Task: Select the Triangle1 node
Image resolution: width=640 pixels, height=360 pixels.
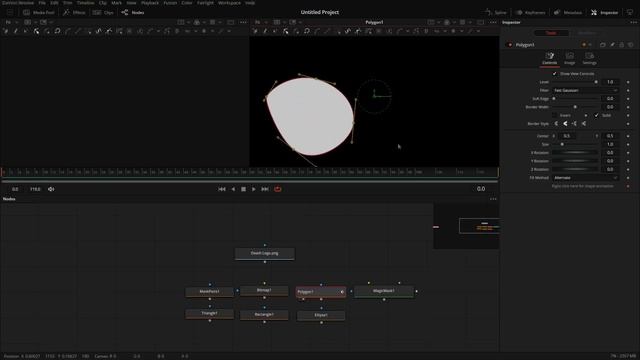Action: (209, 314)
